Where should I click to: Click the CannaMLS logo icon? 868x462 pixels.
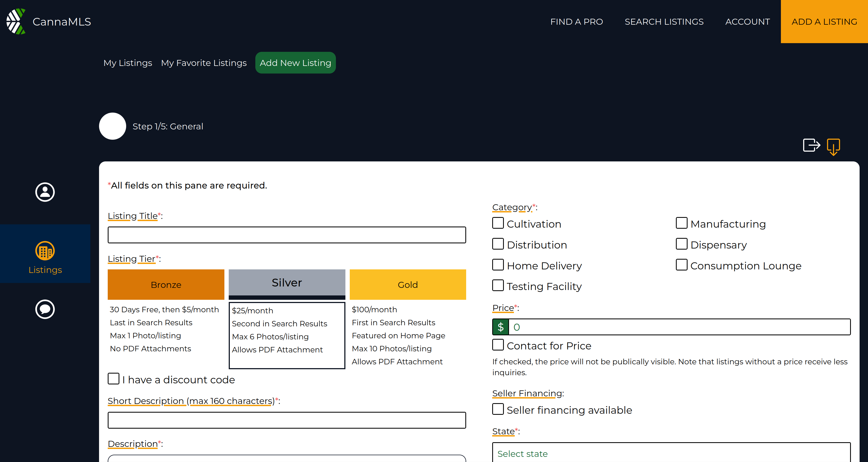coord(15,21)
